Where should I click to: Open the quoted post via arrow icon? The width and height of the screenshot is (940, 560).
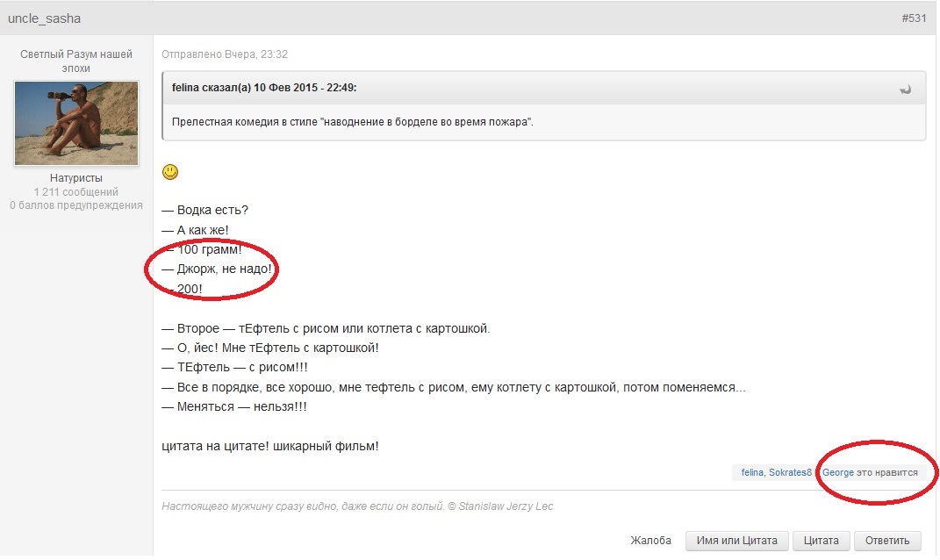coord(905,90)
